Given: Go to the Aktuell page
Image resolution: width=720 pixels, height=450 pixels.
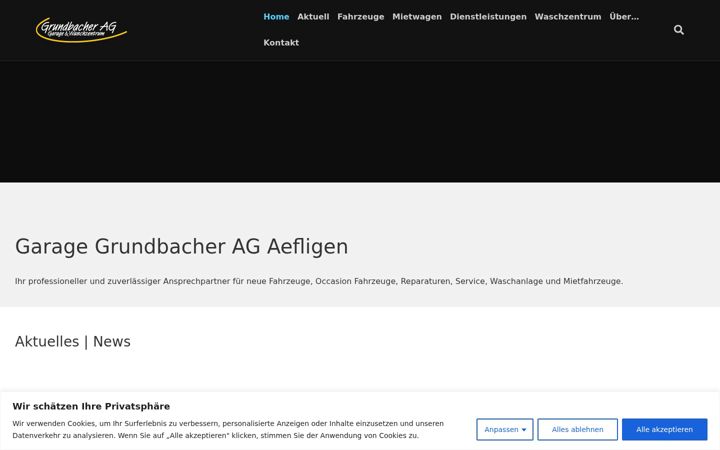Looking at the screenshot, I should pyautogui.click(x=313, y=17).
